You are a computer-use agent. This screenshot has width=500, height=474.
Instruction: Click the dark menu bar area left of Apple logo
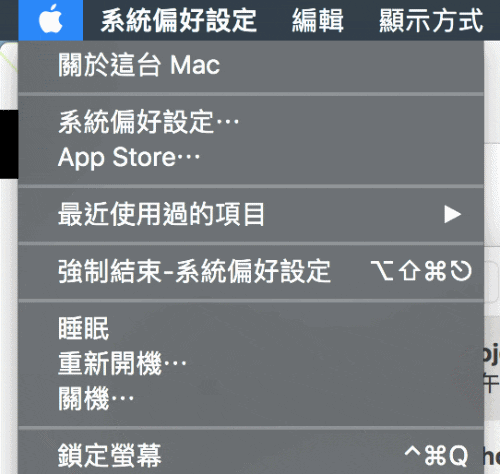click(x=9, y=20)
